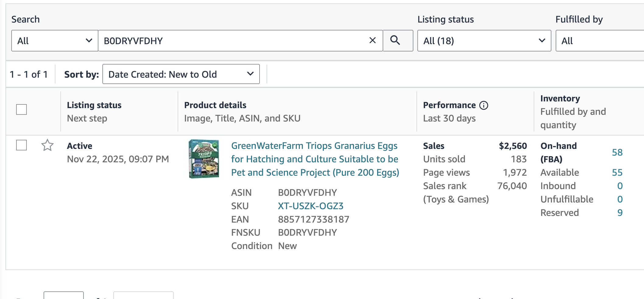Expand the Listing status All (18) dropdown

484,40
